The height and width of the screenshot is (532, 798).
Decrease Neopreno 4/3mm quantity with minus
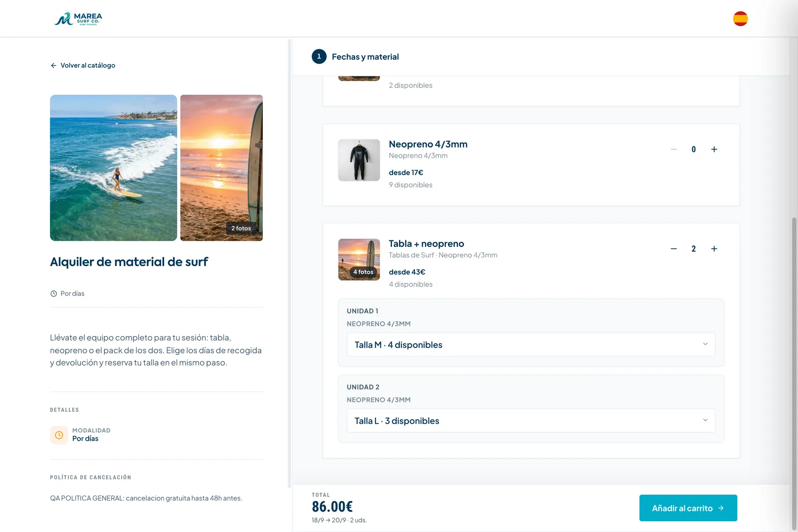[674, 149]
